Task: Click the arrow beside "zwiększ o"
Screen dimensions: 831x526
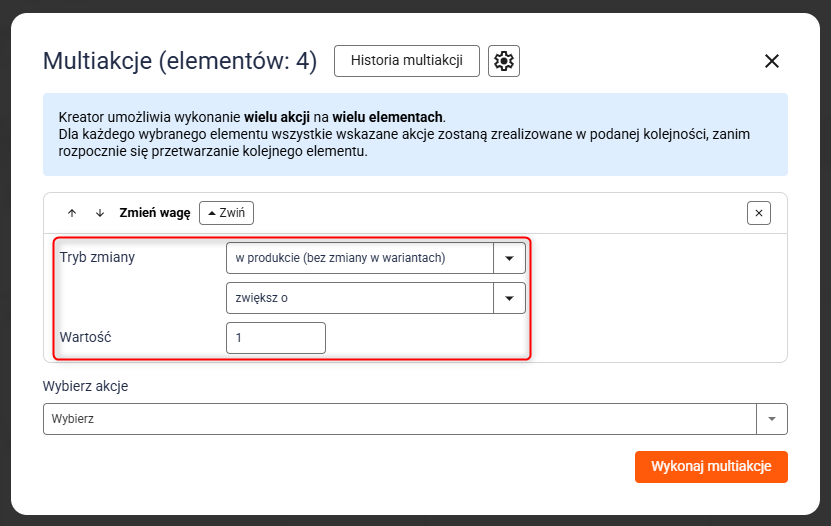Action: pyautogui.click(x=510, y=298)
